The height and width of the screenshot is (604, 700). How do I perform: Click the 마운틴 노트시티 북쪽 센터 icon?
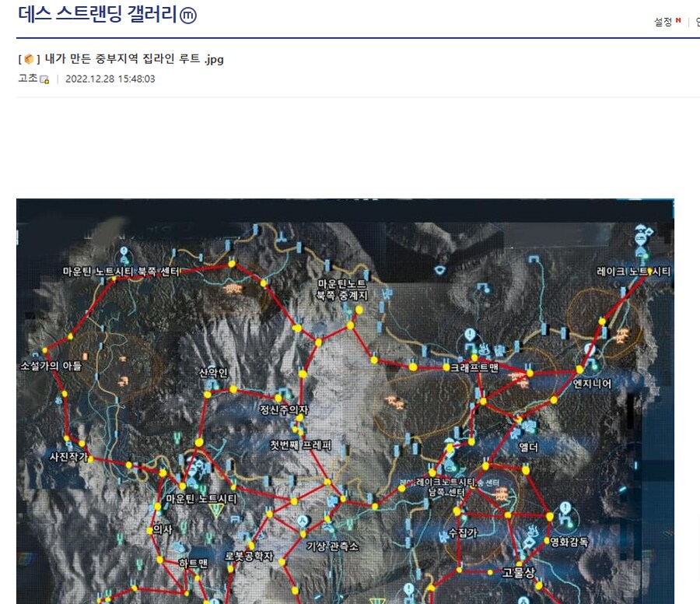(x=122, y=255)
